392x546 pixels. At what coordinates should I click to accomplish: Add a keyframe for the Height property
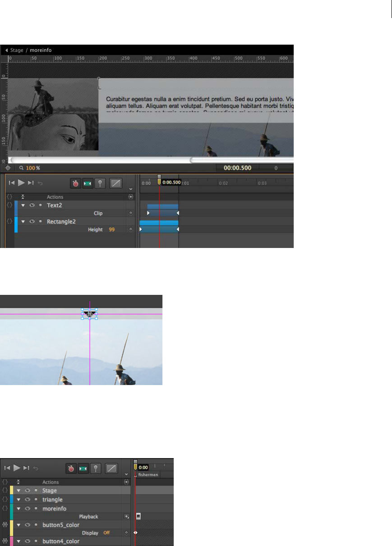tap(131, 229)
